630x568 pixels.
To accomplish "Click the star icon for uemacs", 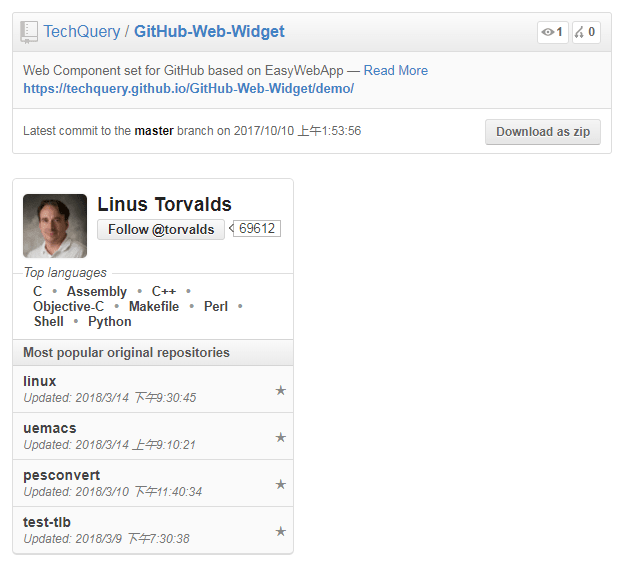I will click(280, 437).
